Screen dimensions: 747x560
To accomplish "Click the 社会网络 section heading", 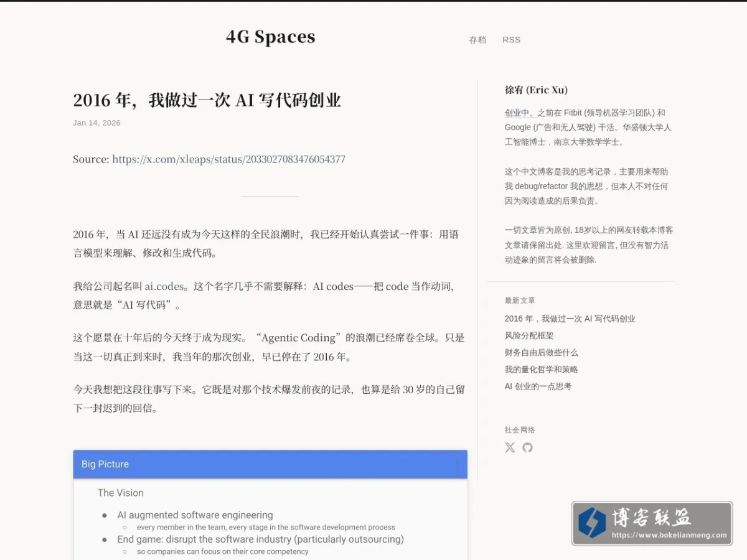I will 520,430.
